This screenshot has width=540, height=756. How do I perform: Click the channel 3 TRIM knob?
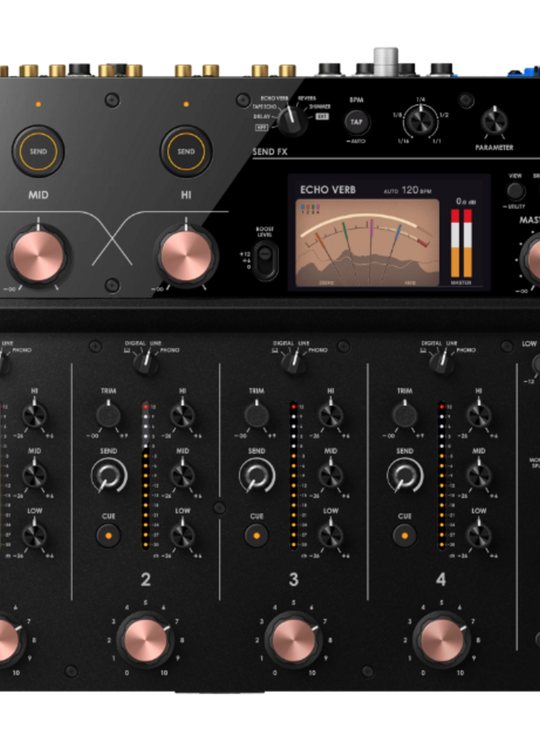(x=256, y=415)
